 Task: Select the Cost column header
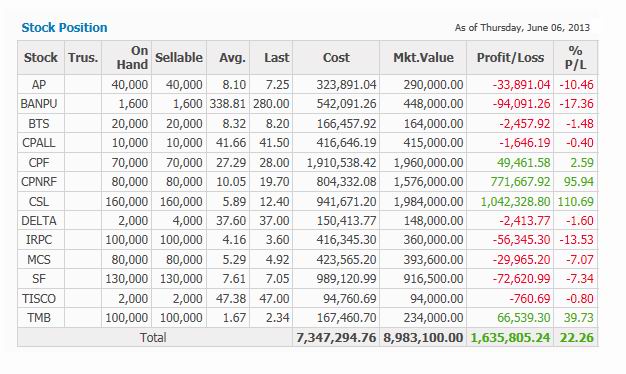[x=336, y=57]
